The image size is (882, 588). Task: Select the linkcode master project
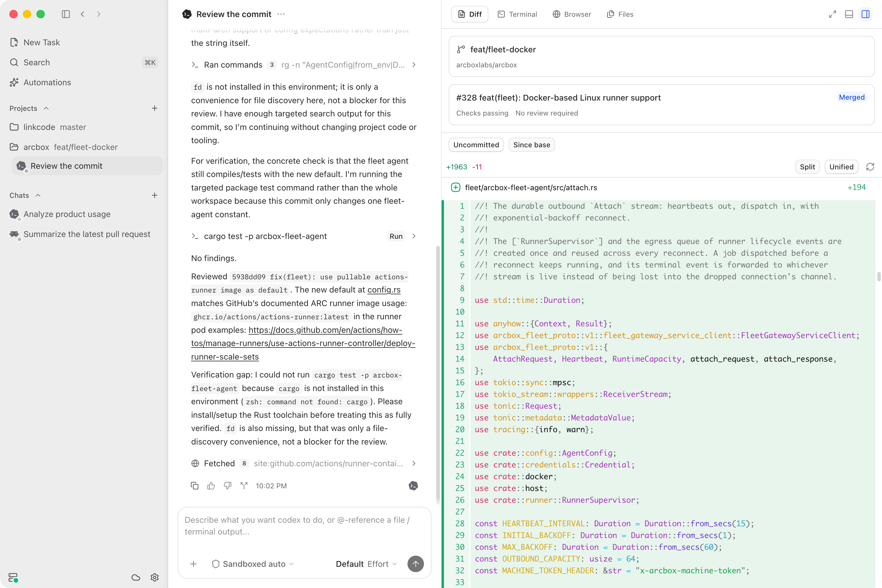pyautogui.click(x=83, y=127)
